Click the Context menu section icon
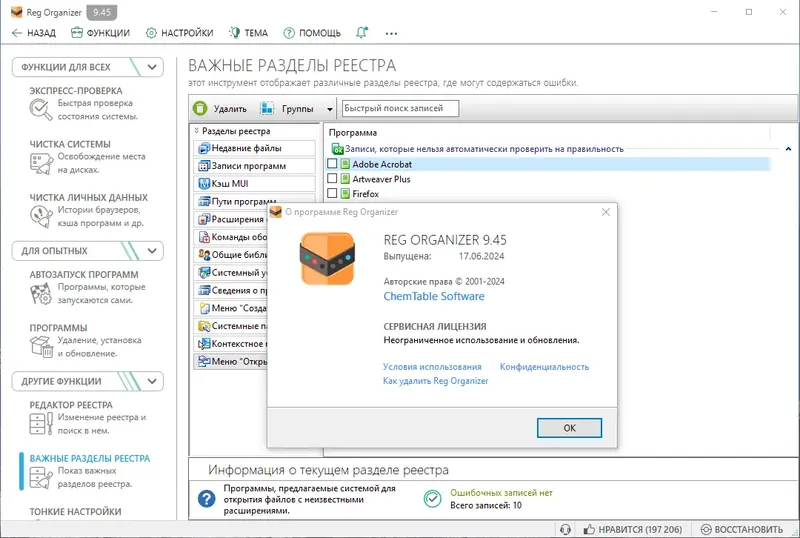Screen dimensions: 800x538 [204, 344]
